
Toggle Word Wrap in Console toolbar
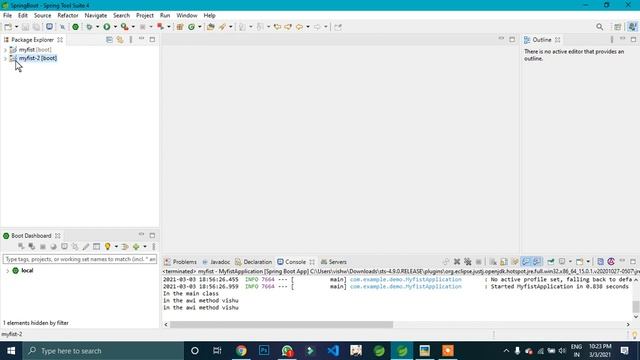[x=515, y=262]
